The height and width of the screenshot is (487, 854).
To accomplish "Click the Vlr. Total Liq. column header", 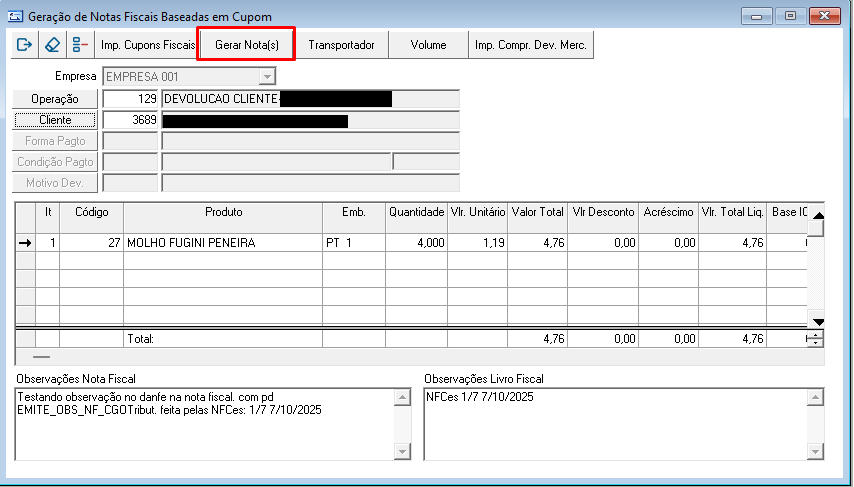I will [x=733, y=212].
